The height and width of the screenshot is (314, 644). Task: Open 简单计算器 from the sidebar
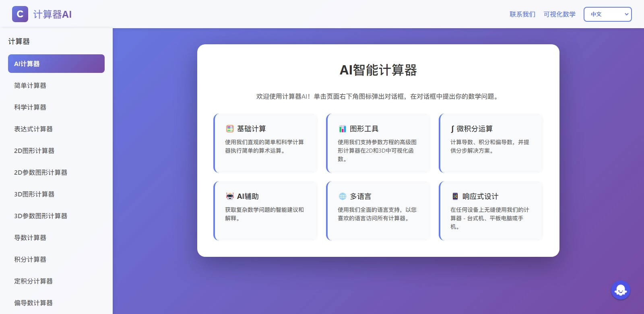coord(30,85)
